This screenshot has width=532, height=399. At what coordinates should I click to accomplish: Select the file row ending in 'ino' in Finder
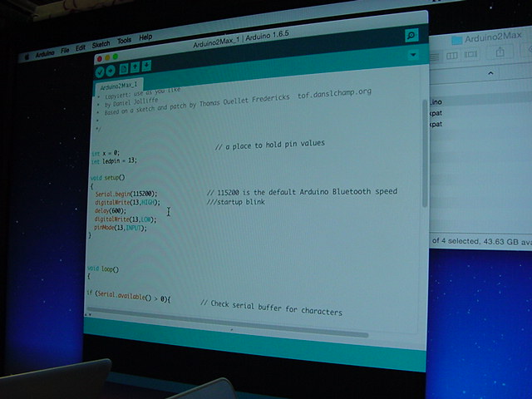tap(480, 101)
